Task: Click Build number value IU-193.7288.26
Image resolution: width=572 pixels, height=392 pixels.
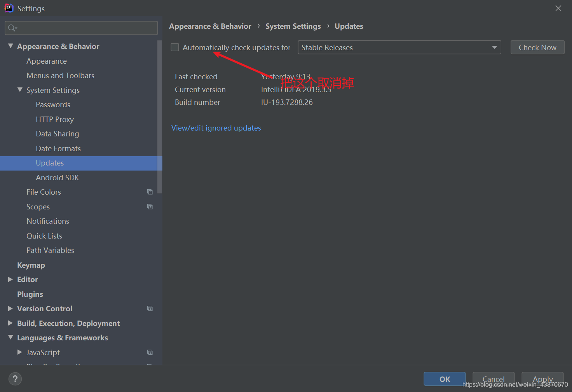Action: click(287, 102)
